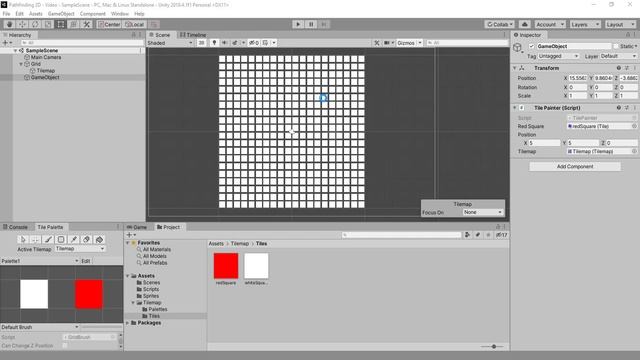
Task: Collapse the Transform component
Action: pos(515,68)
